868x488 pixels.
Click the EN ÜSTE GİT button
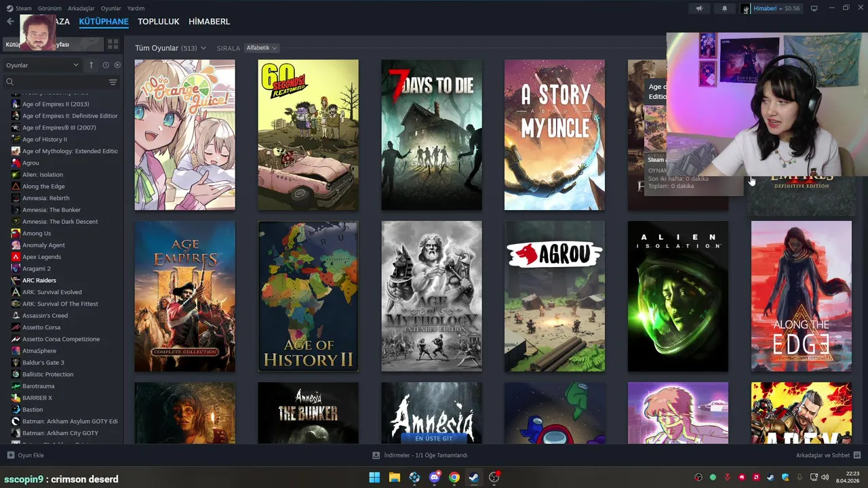[x=433, y=439]
